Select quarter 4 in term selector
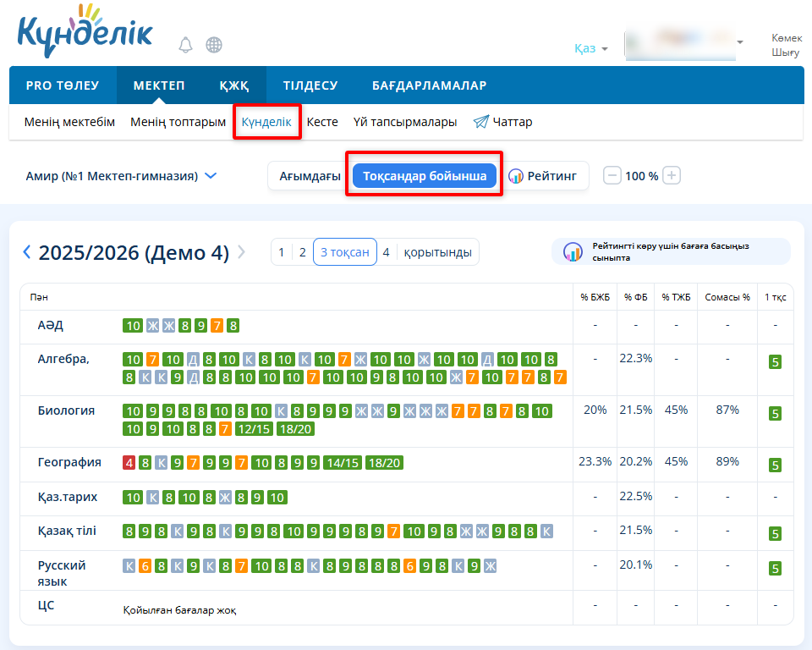The image size is (812, 650). click(386, 252)
